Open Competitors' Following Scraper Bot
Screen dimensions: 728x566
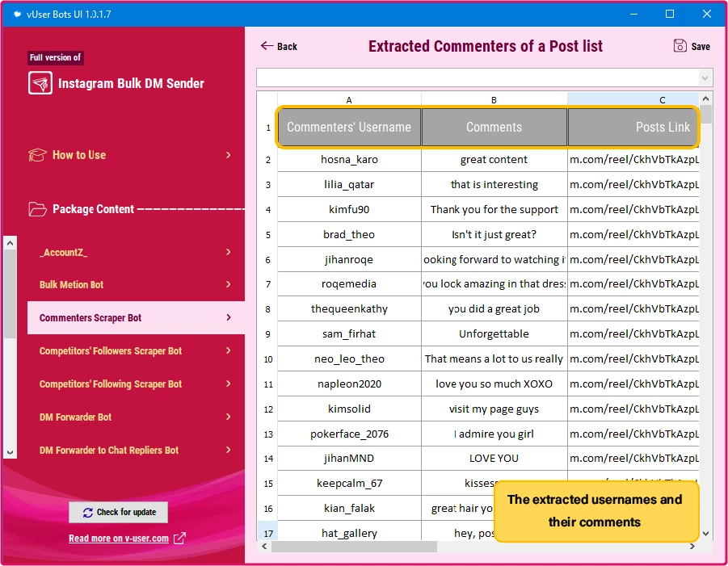(136, 384)
